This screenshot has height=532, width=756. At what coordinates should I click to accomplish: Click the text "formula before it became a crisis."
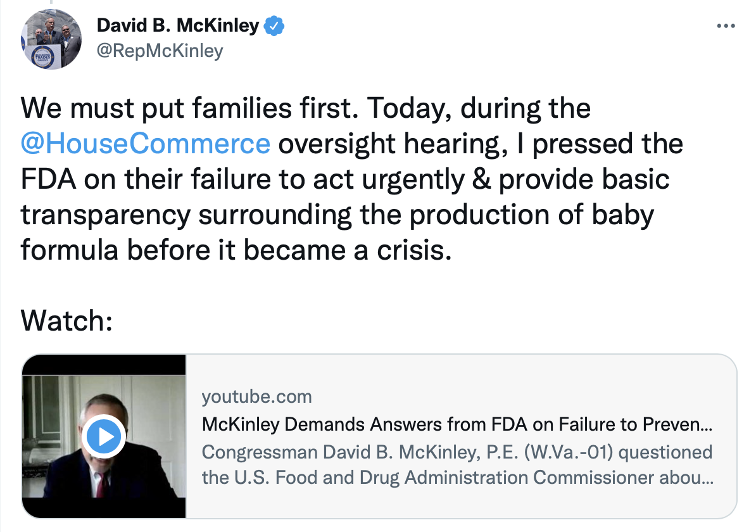236,250
